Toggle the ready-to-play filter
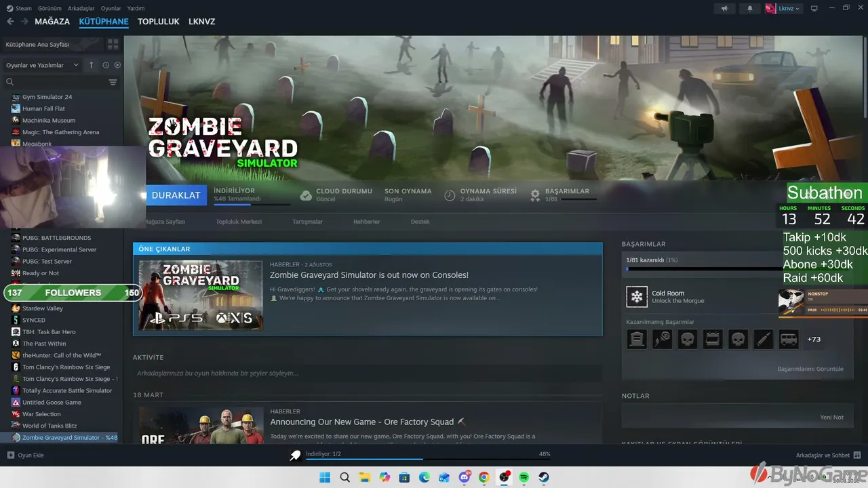Screen dimensions: 868x488 click(117, 65)
